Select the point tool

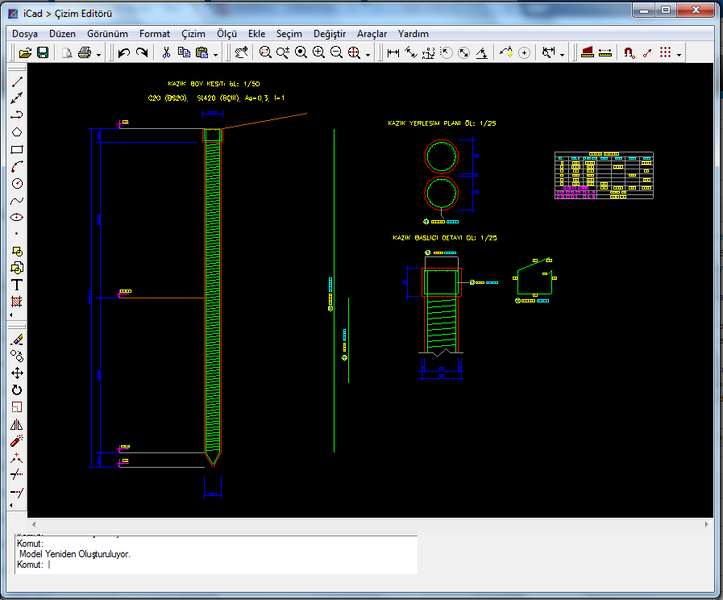click(x=17, y=234)
